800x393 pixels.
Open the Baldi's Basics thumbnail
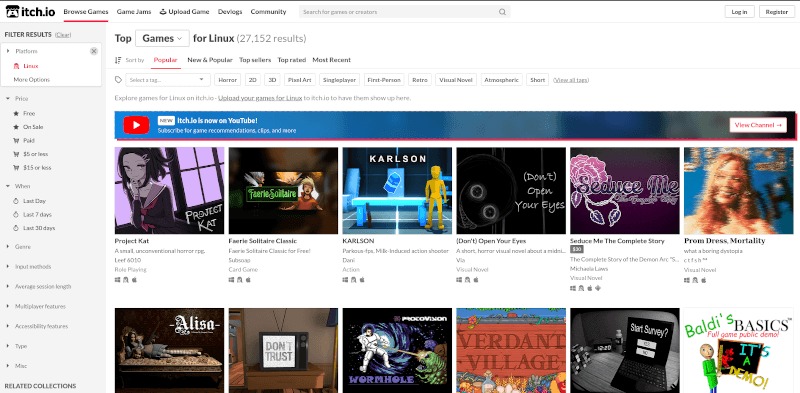[x=738, y=350]
